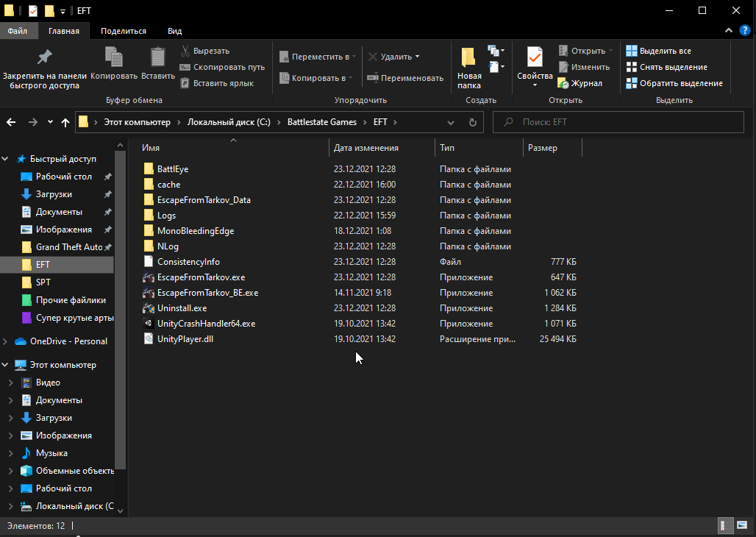Click Скопировать путь in ribbon
Screen dimensions: 756x537
click(223, 67)
